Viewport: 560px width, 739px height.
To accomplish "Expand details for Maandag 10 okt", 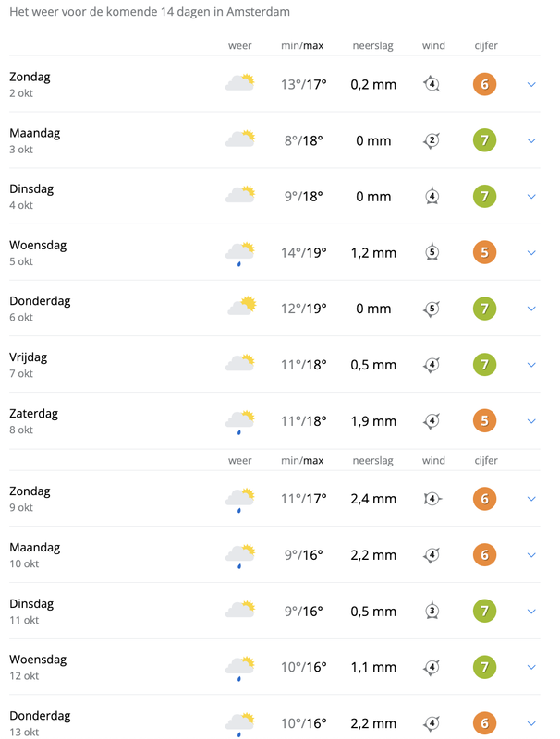I will [x=531, y=555].
